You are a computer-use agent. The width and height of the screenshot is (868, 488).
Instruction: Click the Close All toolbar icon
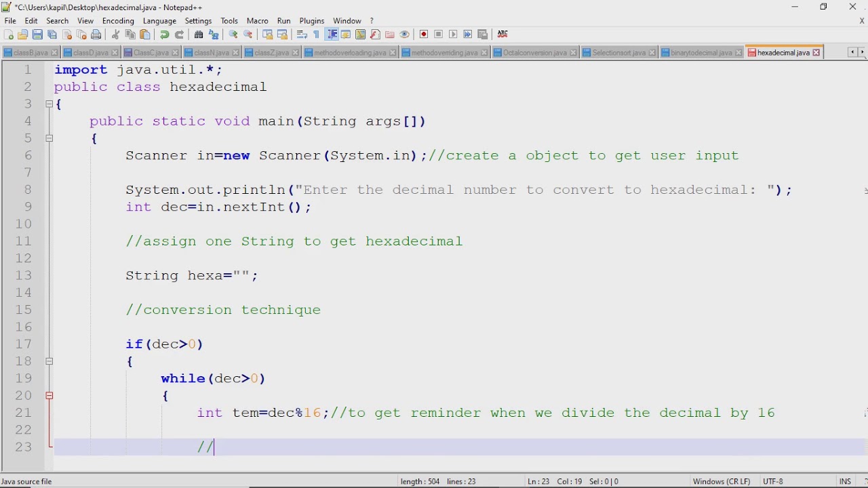[81, 35]
